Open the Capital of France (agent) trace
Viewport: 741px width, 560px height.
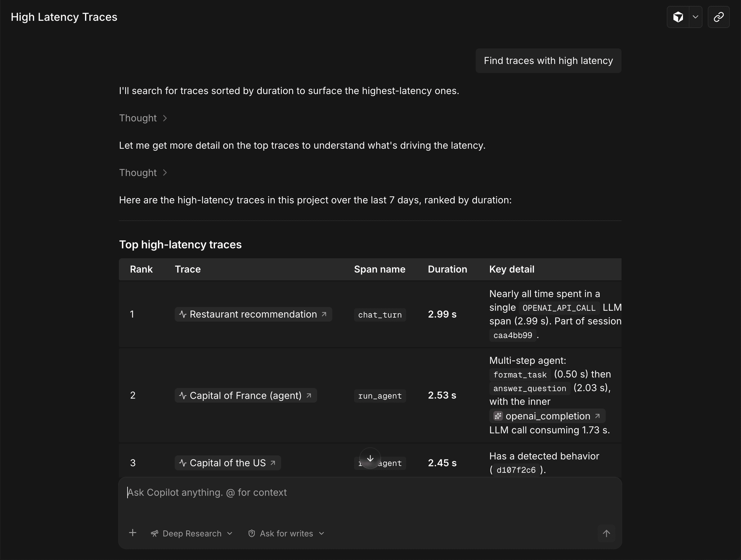[245, 395]
